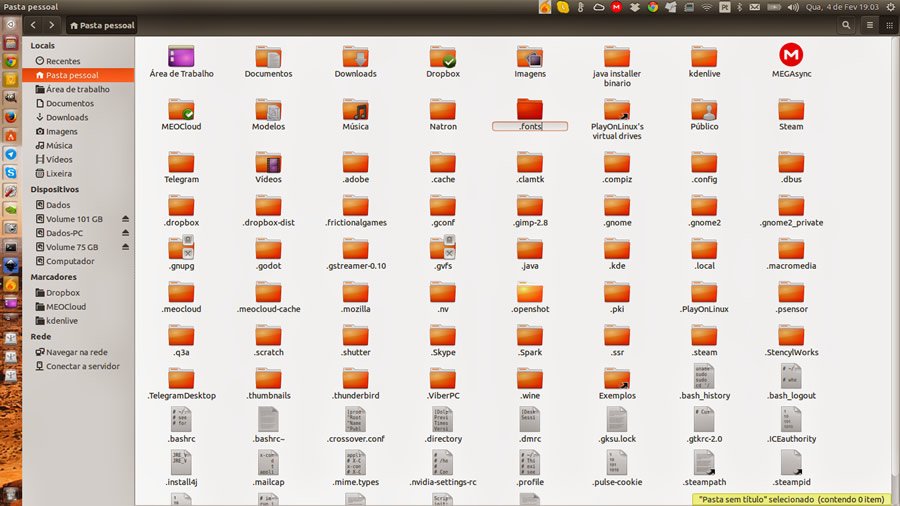Open the search icon in the toolbar

[x=848, y=24]
